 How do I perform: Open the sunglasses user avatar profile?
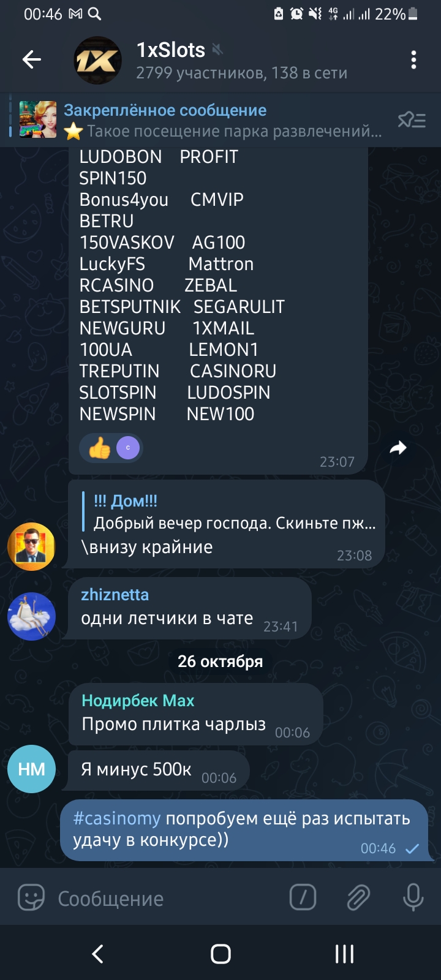31,547
